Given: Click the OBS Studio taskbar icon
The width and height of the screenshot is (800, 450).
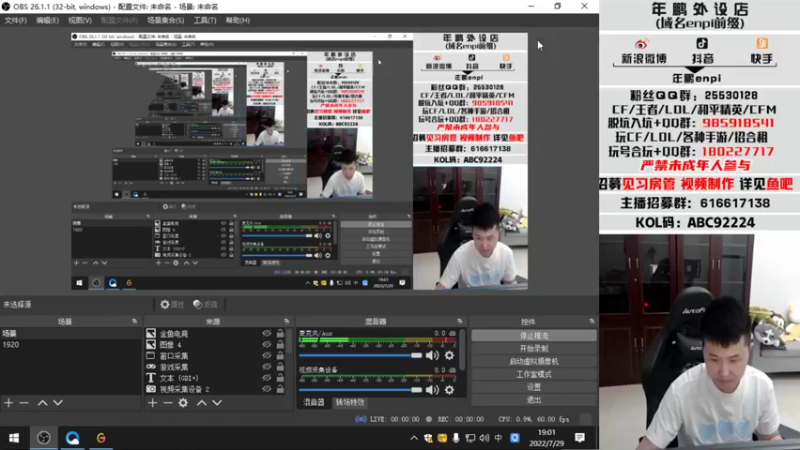Looking at the screenshot, I should pos(44,438).
